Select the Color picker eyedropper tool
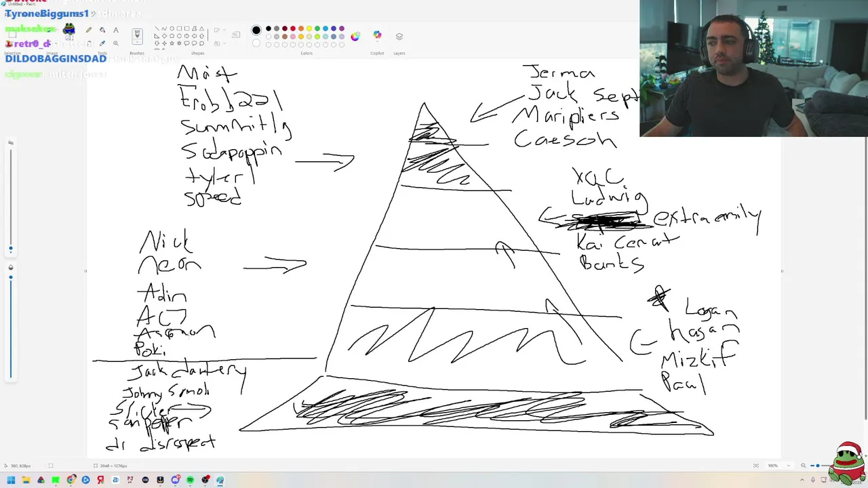Viewport: 868px width, 488px height. click(102, 43)
